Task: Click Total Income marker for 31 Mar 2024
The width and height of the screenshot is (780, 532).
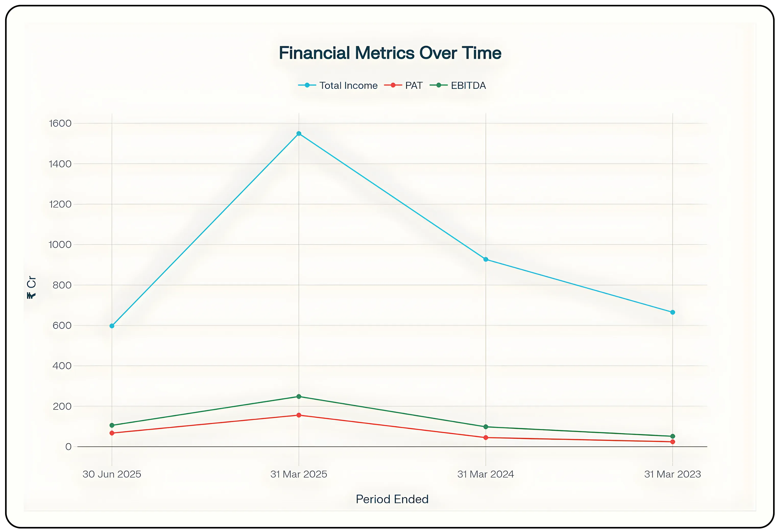Action: pos(486,259)
